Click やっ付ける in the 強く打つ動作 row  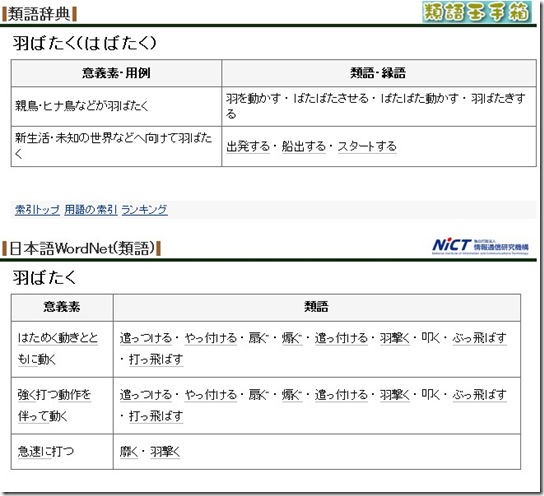click(x=211, y=395)
